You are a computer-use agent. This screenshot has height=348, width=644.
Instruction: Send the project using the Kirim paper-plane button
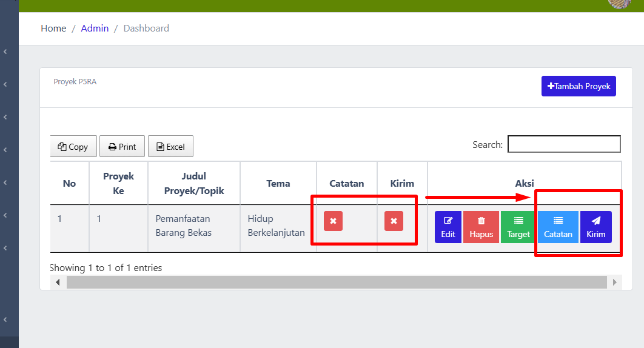click(595, 227)
